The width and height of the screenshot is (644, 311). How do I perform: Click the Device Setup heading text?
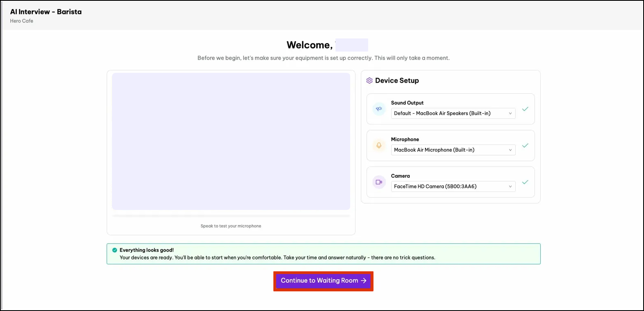coord(397,81)
